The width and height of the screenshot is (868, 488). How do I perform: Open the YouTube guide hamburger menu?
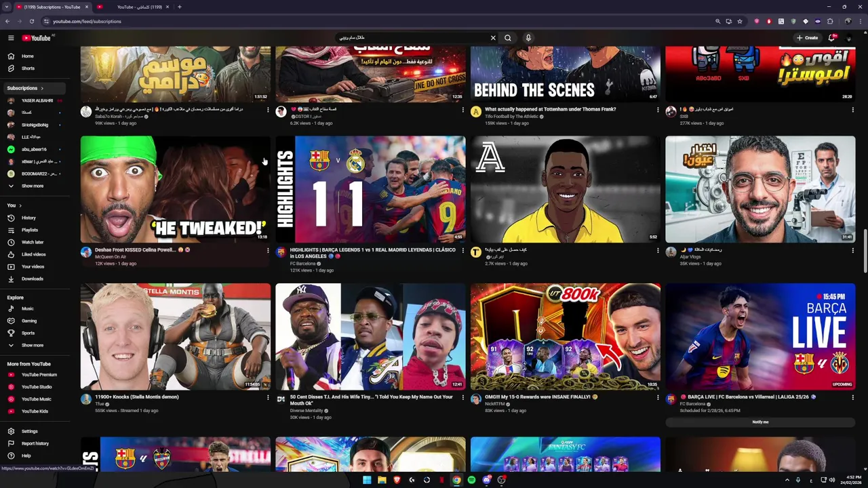pyautogui.click(x=11, y=38)
